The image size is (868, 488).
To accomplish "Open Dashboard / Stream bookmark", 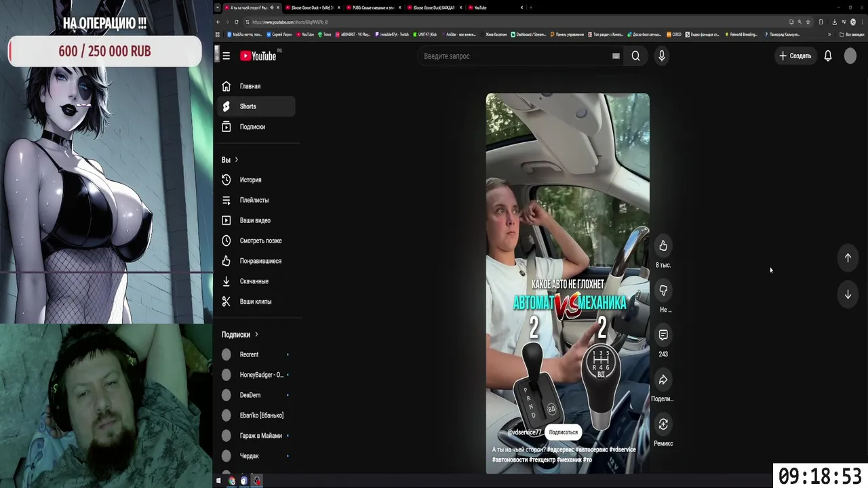I will [x=528, y=35].
